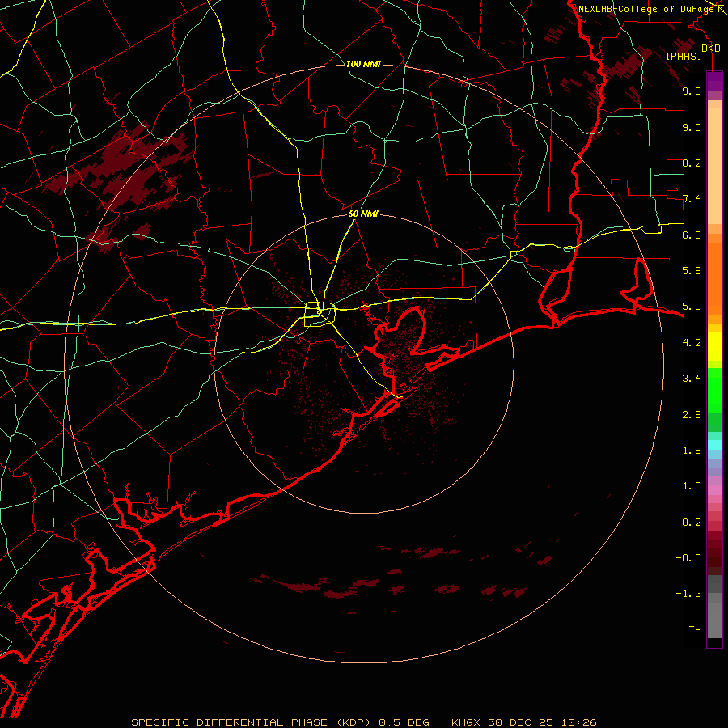Screen dimensions: 728x728
Task: Click the -1.3 value on the color scale
Action: pyautogui.click(x=688, y=594)
